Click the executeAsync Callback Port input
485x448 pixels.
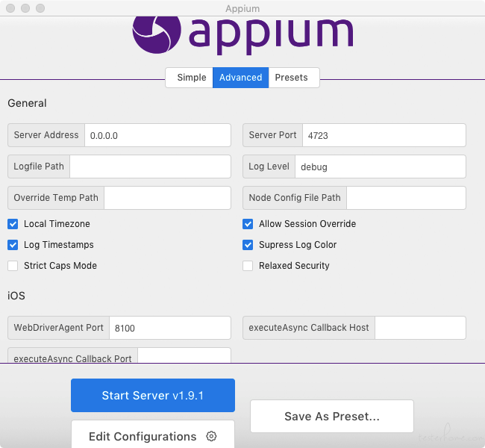[184, 355]
